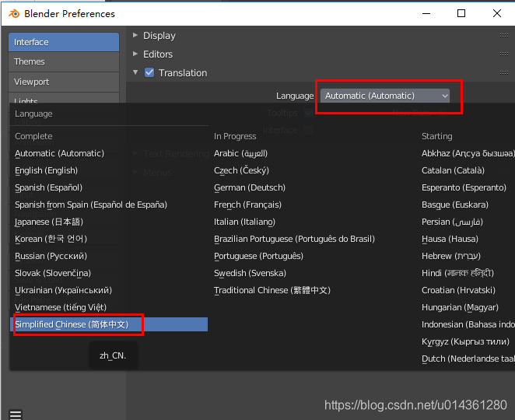Collapse the Translation panel triangle
The height and width of the screenshot is (420, 515).
tap(135, 72)
